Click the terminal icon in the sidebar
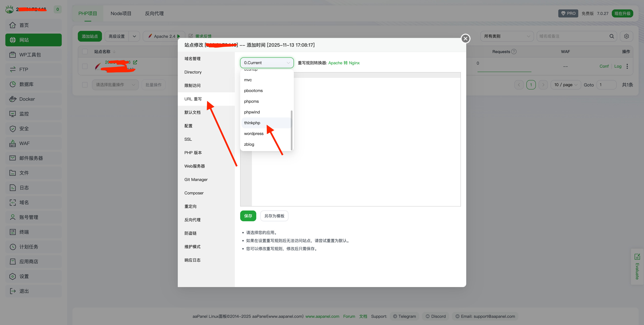 click(13, 232)
